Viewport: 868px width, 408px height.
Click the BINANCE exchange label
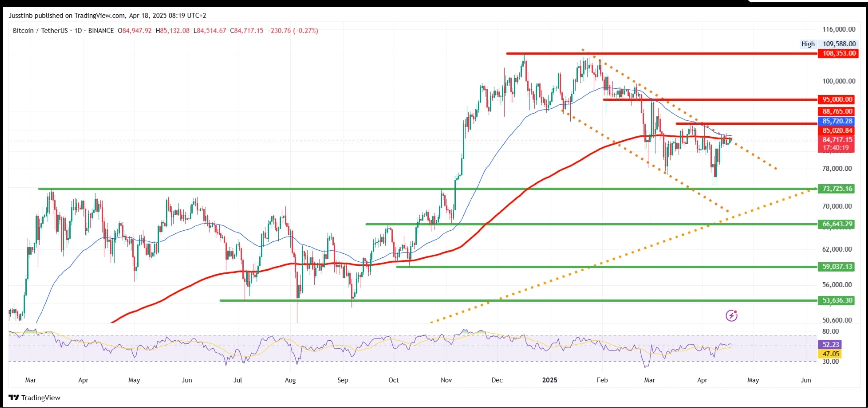point(101,31)
